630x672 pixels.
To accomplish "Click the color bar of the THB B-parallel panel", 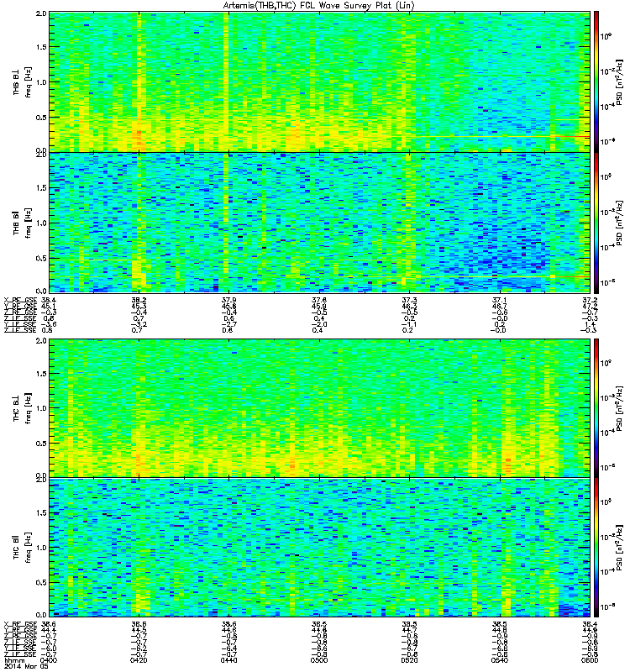I will (596, 223).
